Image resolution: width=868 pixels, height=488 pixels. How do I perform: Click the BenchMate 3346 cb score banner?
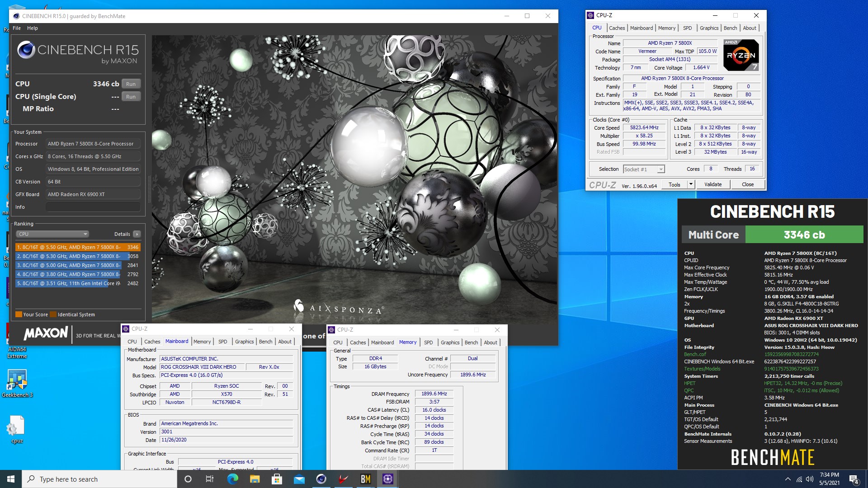coord(804,235)
